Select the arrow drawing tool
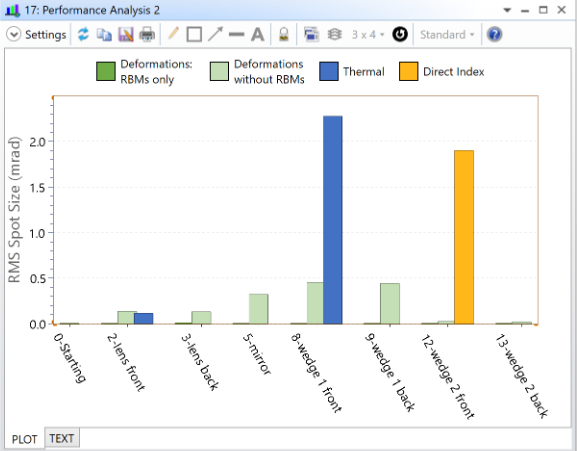Viewport: 578px width, 451px height. pos(215,34)
